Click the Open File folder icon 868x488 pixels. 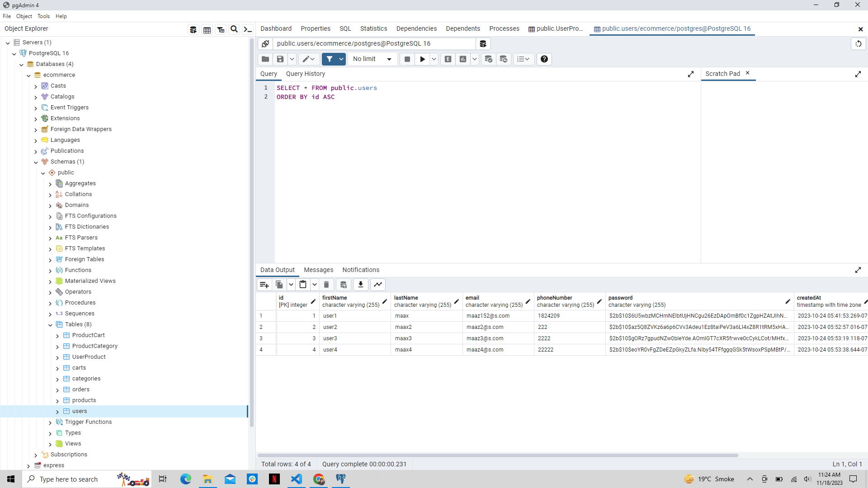(x=265, y=59)
